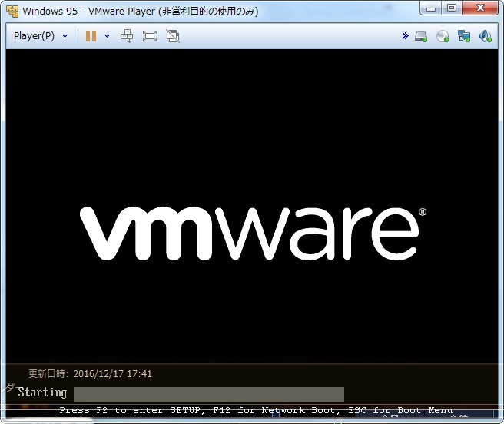Viewport: 504px width, 424px height.
Task: Enter full screen mode
Action: coord(150,36)
